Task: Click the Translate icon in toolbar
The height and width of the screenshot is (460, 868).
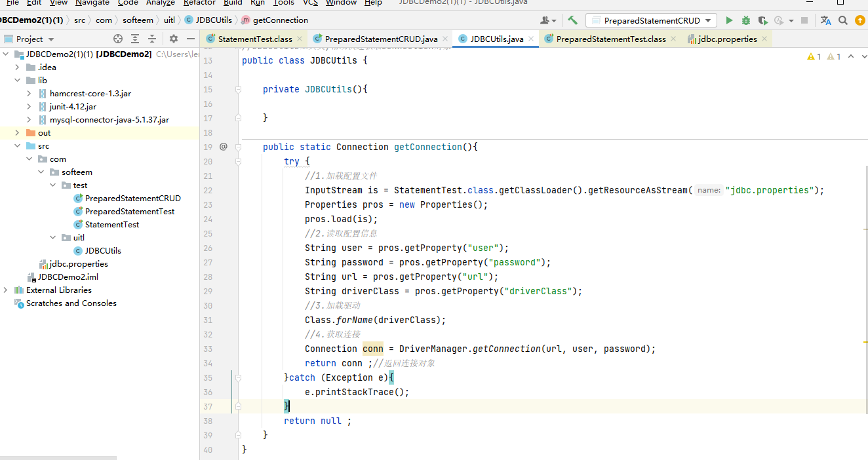Action: coord(825,20)
